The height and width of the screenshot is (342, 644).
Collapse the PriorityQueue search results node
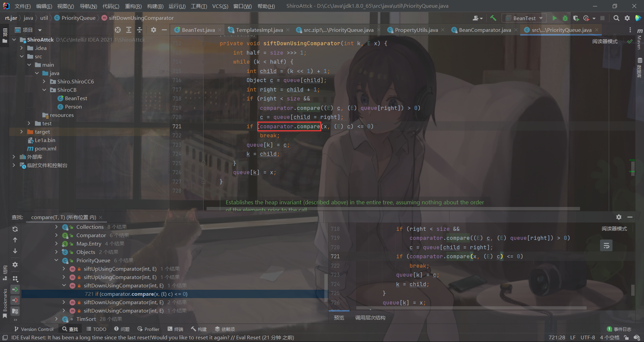point(56,260)
